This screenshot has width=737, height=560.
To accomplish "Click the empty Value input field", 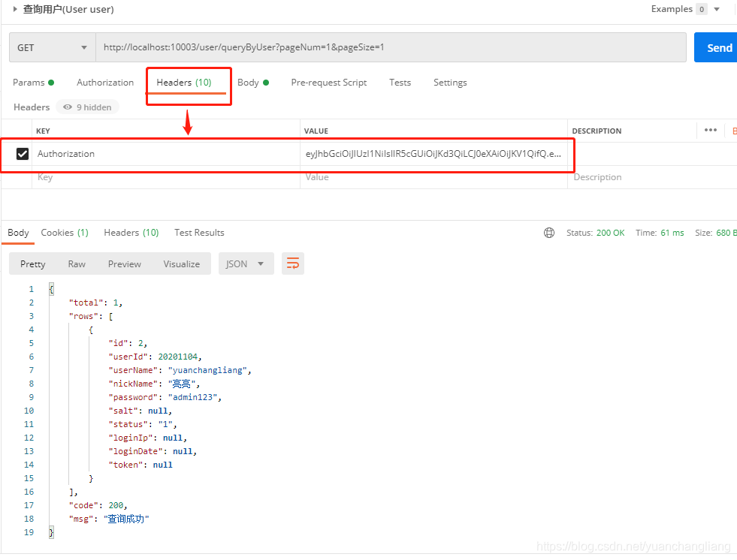I will [x=433, y=177].
